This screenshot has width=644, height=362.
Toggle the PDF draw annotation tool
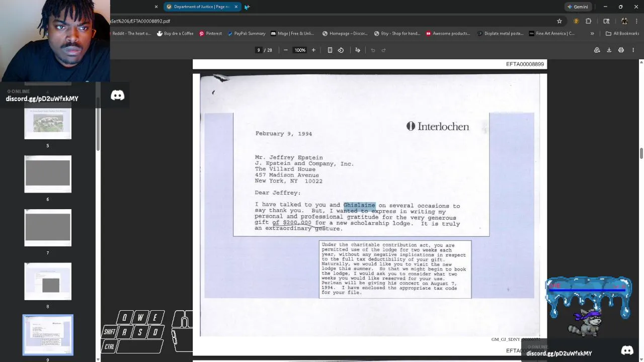[358, 50]
